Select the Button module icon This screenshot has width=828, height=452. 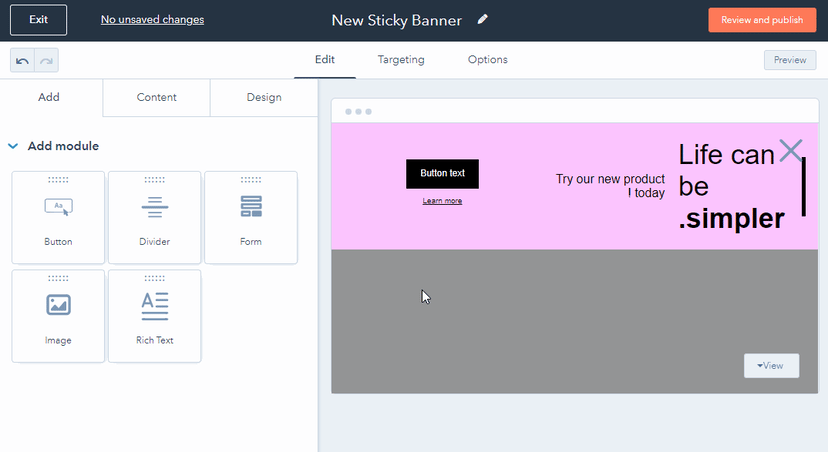coord(58,206)
